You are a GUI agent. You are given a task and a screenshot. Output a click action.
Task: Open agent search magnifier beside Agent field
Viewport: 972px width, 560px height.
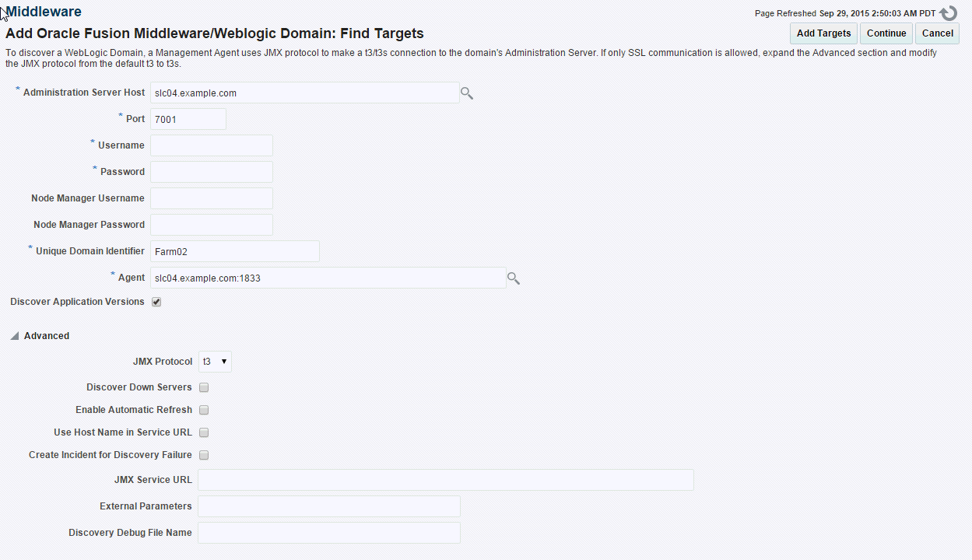tap(514, 278)
